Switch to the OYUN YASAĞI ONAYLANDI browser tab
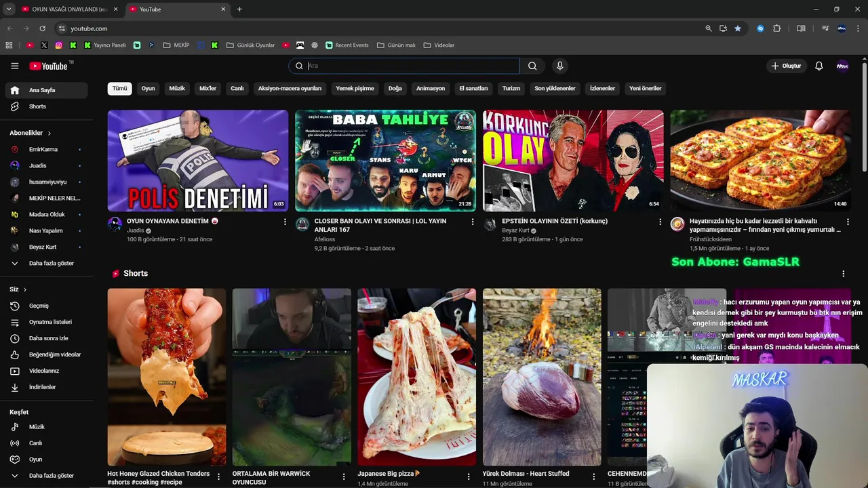 (70, 9)
